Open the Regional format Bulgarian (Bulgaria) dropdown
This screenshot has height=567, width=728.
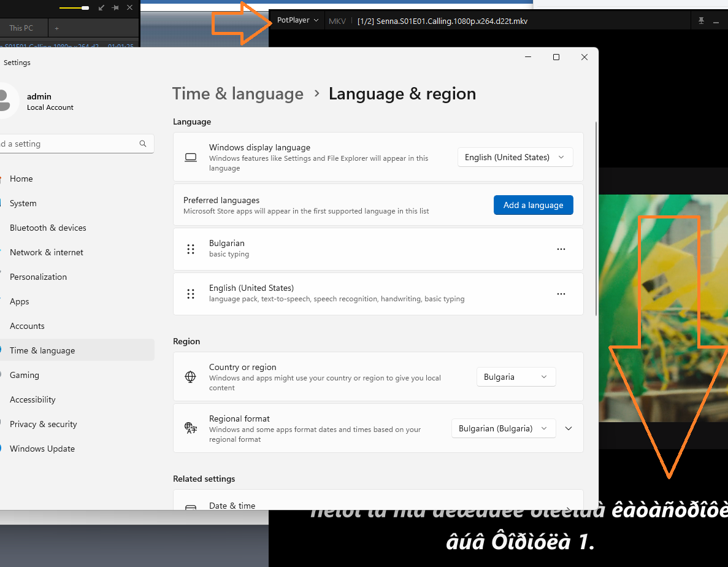coord(503,428)
